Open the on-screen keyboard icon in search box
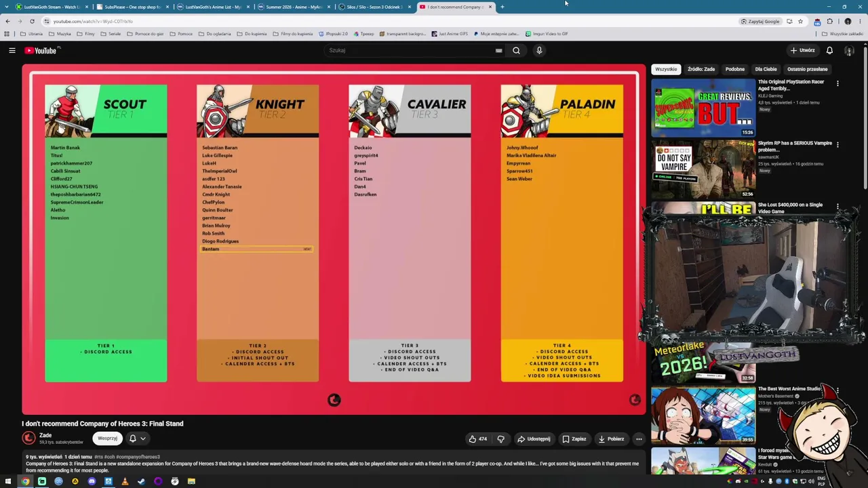This screenshot has width=868, height=488. point(498,50)
